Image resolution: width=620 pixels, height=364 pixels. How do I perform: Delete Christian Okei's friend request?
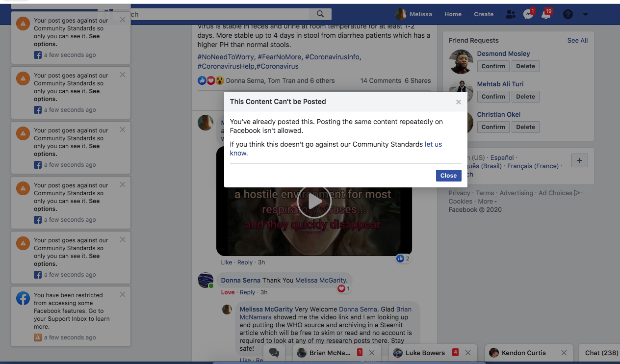coord(525,127)
